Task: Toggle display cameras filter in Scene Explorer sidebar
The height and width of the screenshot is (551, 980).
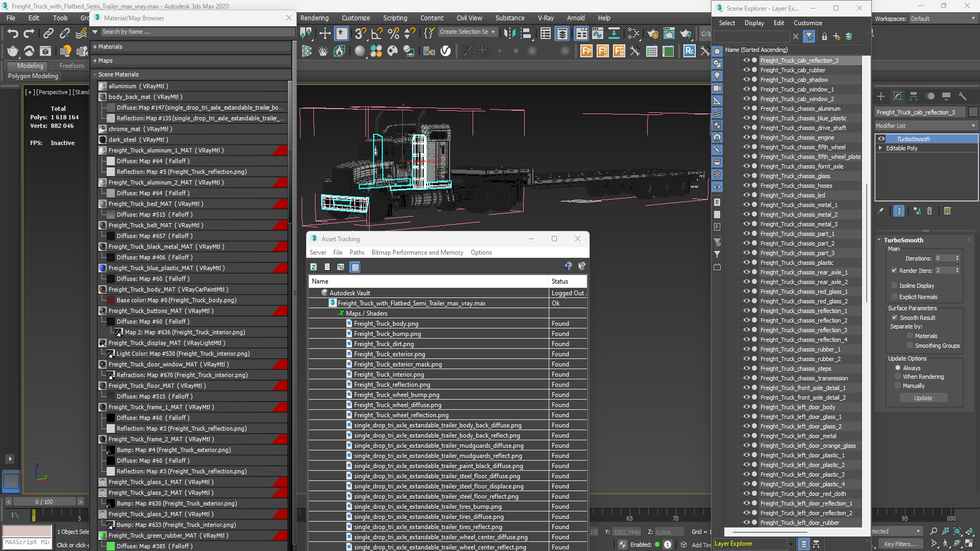Action: click(717, 88)
